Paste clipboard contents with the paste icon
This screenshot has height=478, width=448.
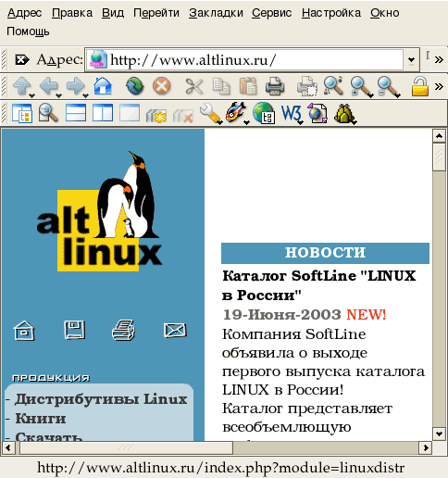[248, 86]
